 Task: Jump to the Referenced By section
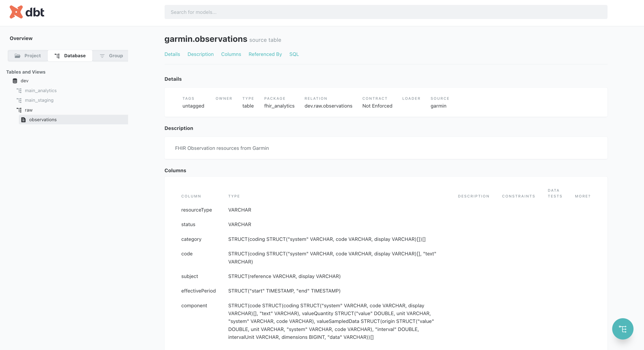pyautogui.click(x=265, y=54)
